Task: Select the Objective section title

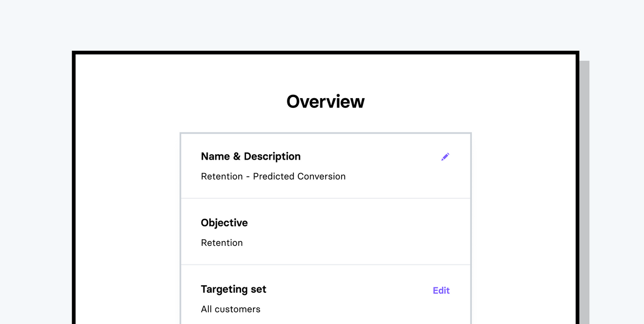Action: click(x=224, y=223)
